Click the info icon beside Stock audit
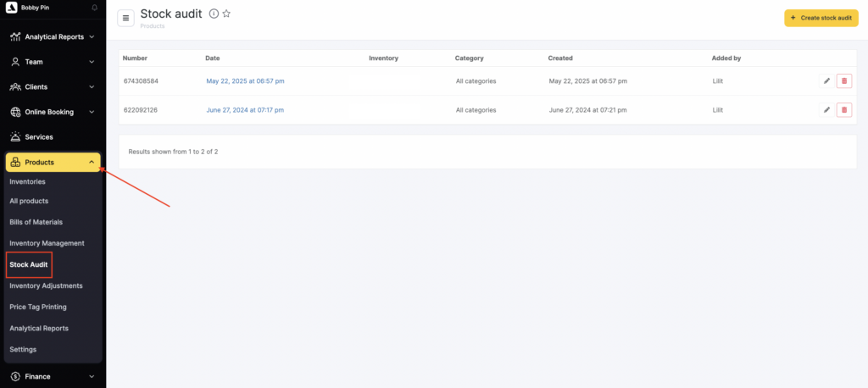 [x=214, y=14]
